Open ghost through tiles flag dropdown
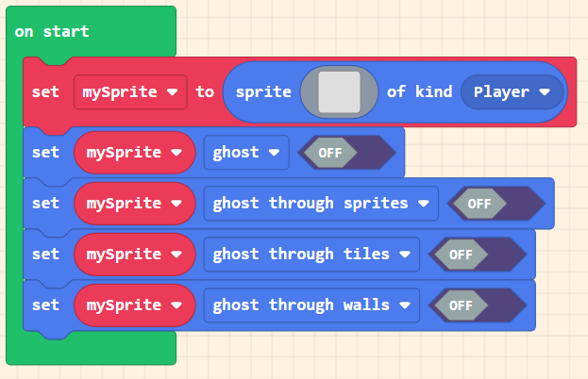Image resolution: width=588 pixels, height=379 pixels. [x=311, y=254]
